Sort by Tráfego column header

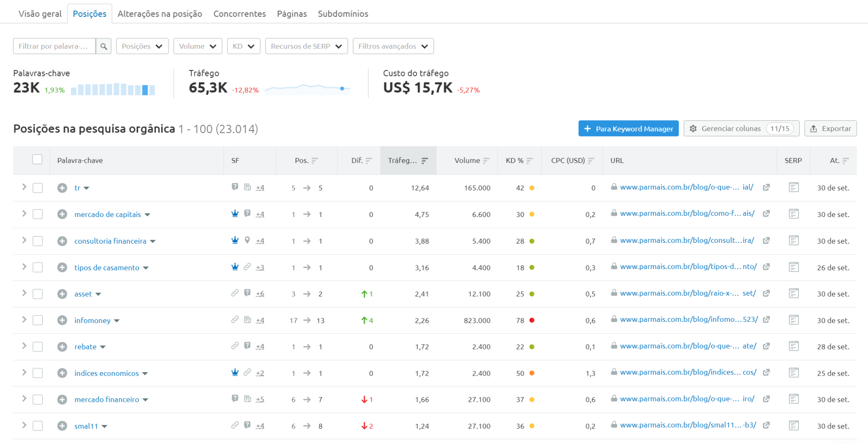[x=408, y=160]
